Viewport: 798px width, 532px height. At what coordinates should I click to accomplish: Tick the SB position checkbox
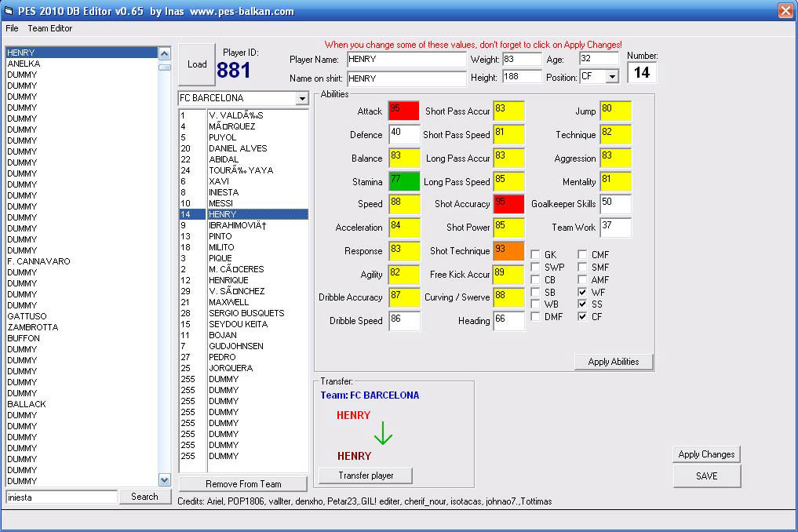[x=535, y=292]
